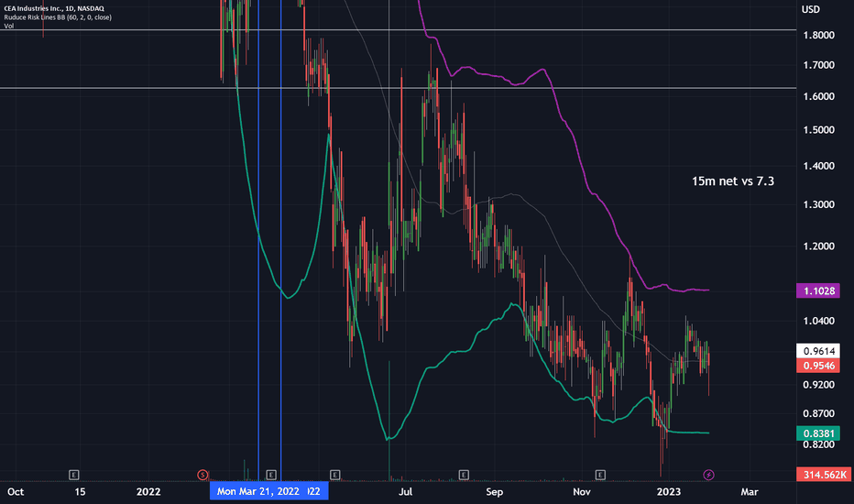Click the 0.8700 price scale value
The height and width of the screenshot is (504, 854).
(818, 413)
